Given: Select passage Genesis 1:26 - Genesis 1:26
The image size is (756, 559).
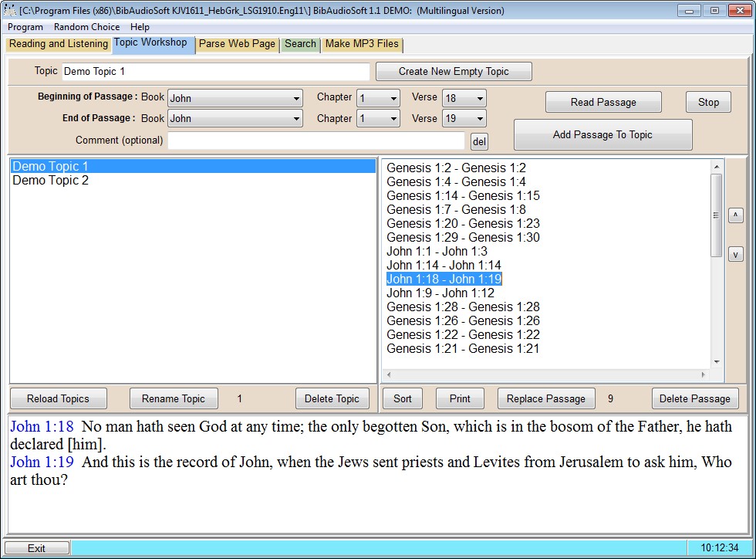Looking at the screenshot, I should coord(463,321).
